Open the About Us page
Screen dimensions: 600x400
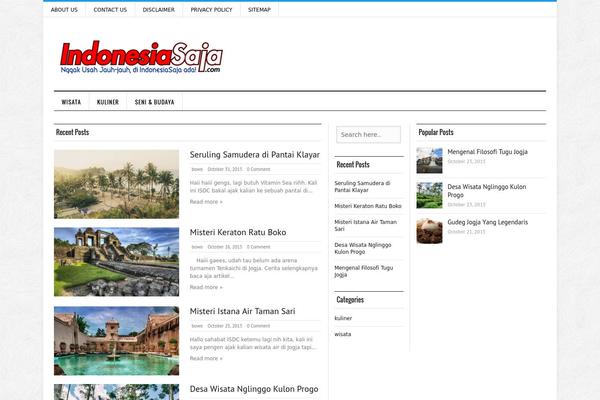64,10
